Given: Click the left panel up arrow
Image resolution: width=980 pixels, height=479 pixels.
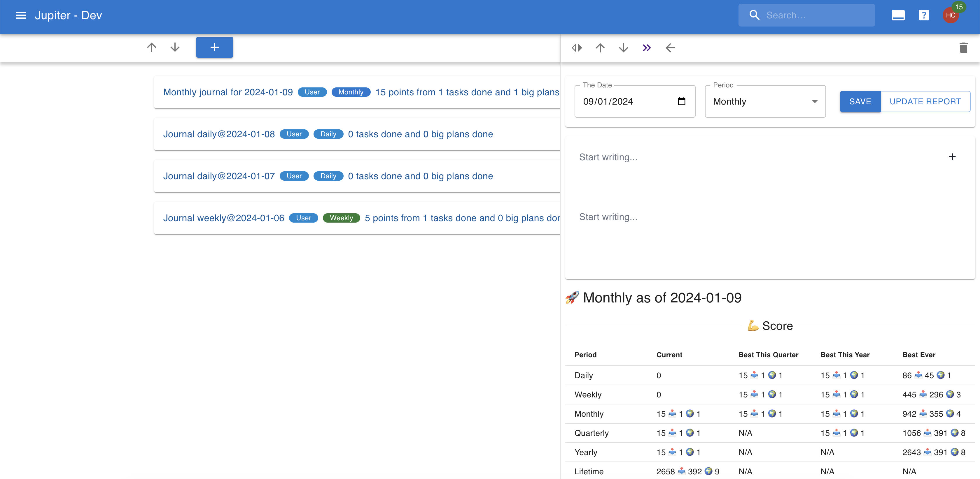Looking at the screenshot, I should tap(151, 47).
